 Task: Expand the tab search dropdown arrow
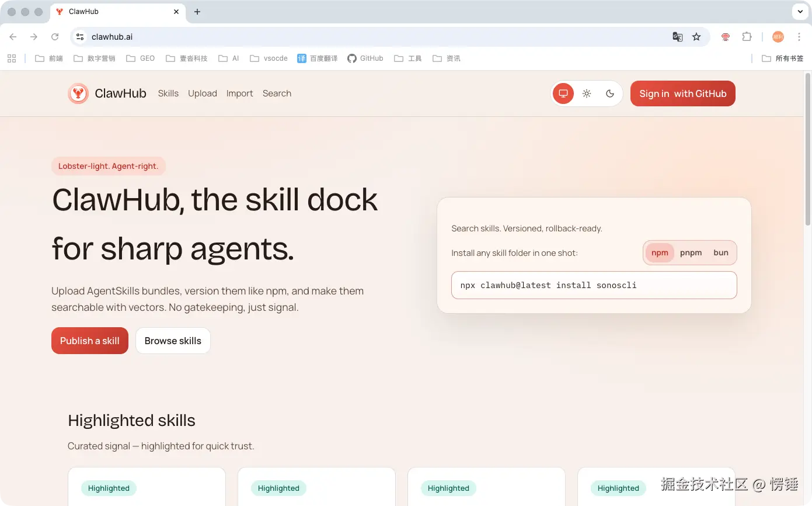point(800,12)
